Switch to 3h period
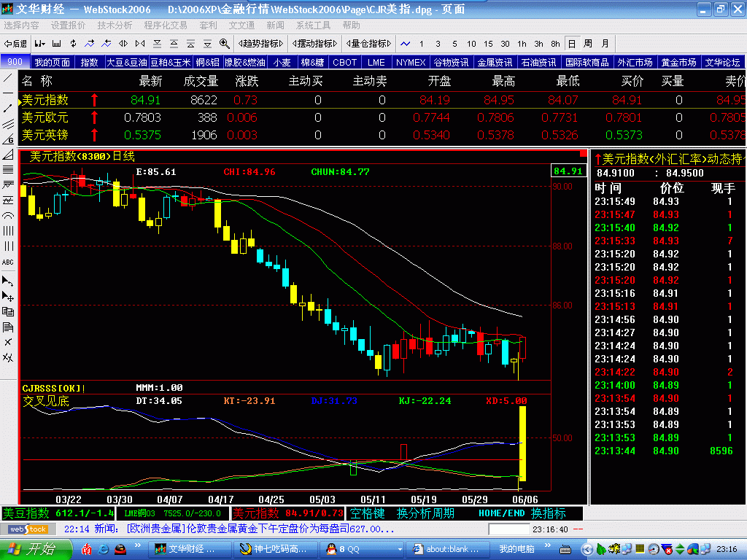Image resolution: width=747 pixels, height=560 pixels. [538, 44]
